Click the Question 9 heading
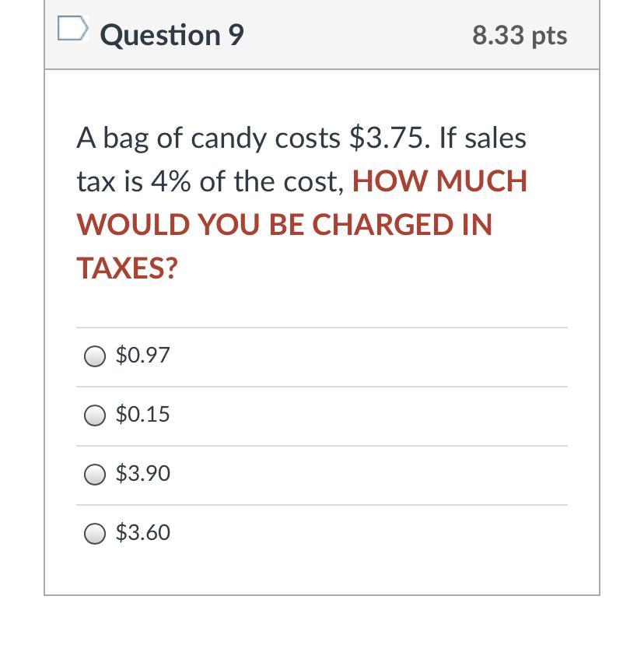The width and height of the screenshot is (644, 645). [172, 35]
